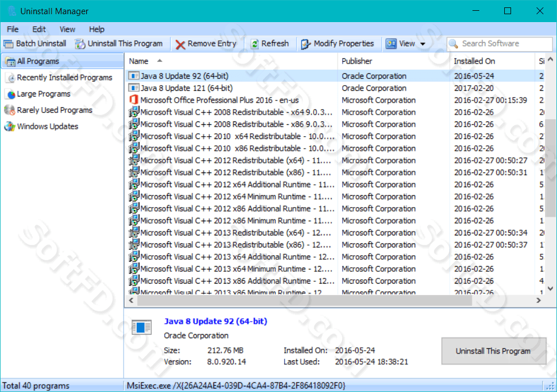
Task: Click the Java 8 Update 92 row icon
Action: pos(133,76)
